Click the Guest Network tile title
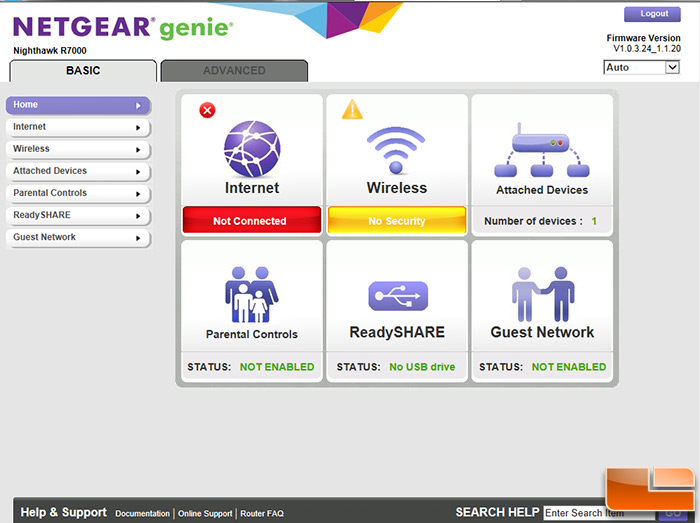700x523 pixels. [x=542, y=332]
